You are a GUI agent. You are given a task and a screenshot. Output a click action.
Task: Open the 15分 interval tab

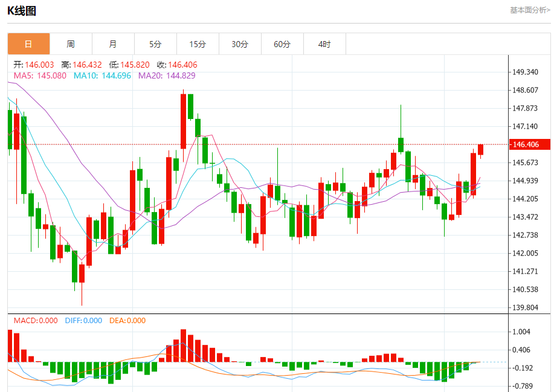pos(198,44)
